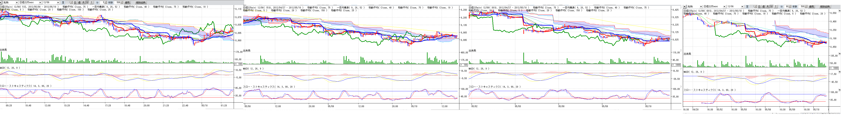Open the Slow Stochastics panel arrow in 60-minute chart
Screen dimensions: 868x137
pyautogui.click(x=839, y=90)
